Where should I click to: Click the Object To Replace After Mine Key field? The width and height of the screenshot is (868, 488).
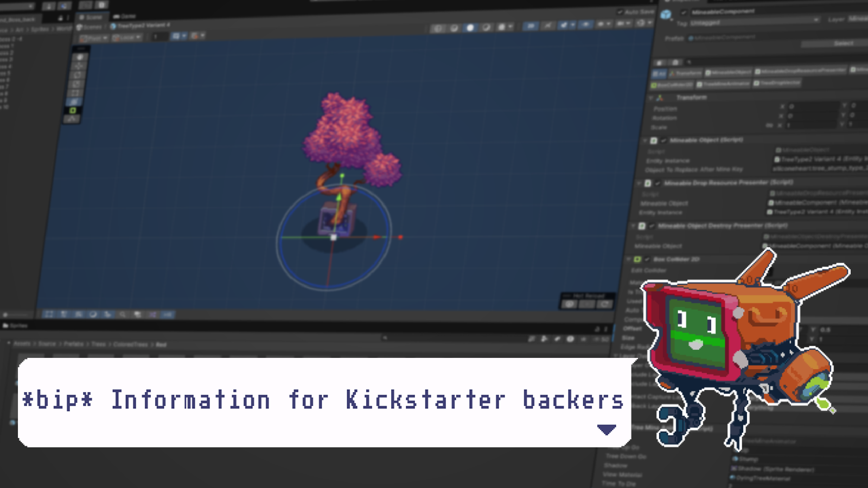[820, 169]
